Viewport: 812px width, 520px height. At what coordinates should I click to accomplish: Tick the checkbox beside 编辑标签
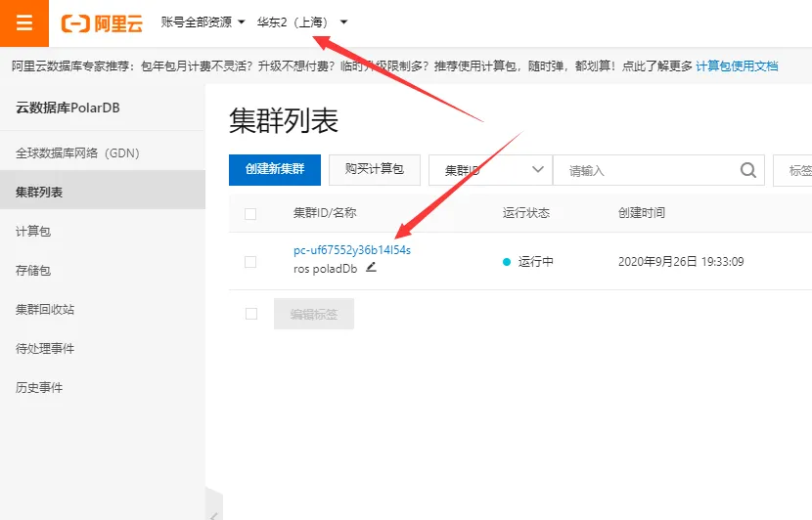pyautogui.click(x=251, y=314)
